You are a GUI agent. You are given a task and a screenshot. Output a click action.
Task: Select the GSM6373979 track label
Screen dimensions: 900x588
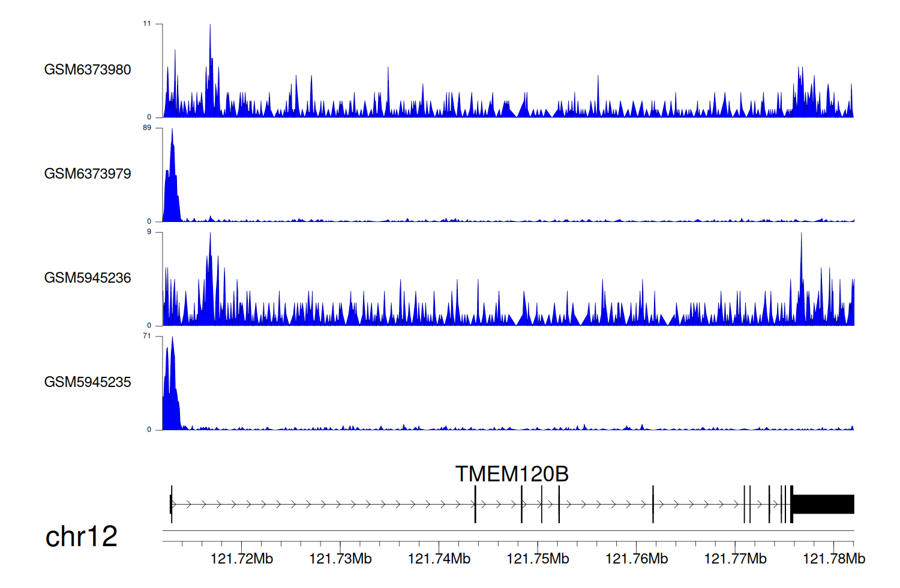[88, 174]
